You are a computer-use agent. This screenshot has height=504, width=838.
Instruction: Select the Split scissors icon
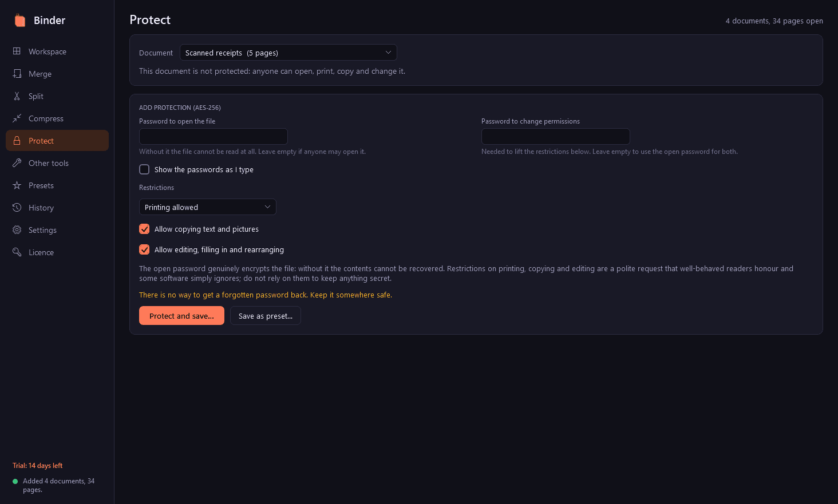pos(17,96)
